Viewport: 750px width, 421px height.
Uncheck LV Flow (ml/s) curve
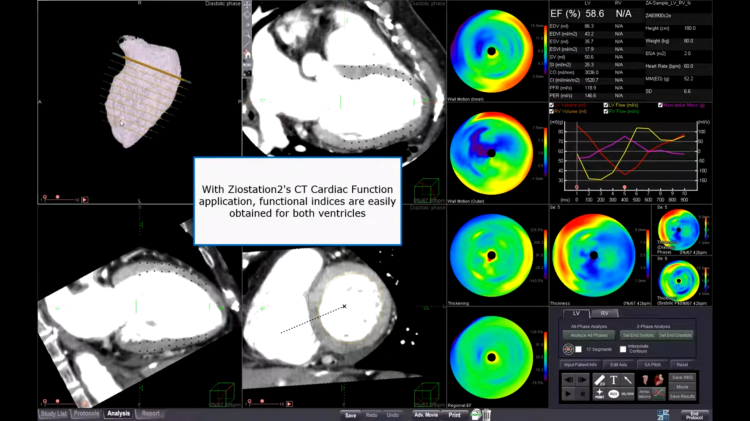(x=606, y=105)
